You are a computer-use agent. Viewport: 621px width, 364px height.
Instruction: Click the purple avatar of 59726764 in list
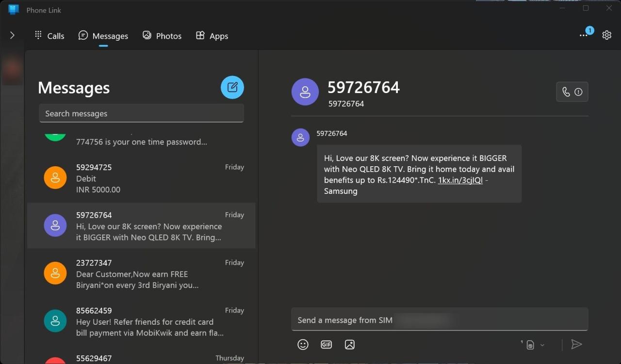[x=55, y=225]
